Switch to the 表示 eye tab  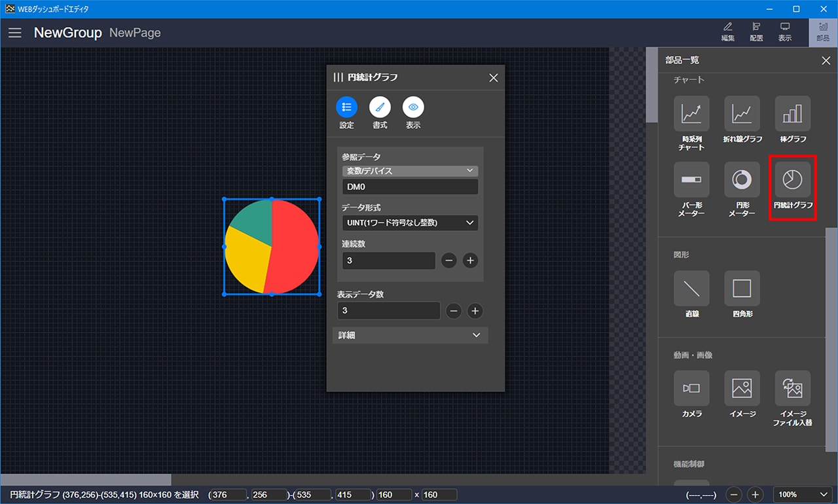[x=413, y=107]
